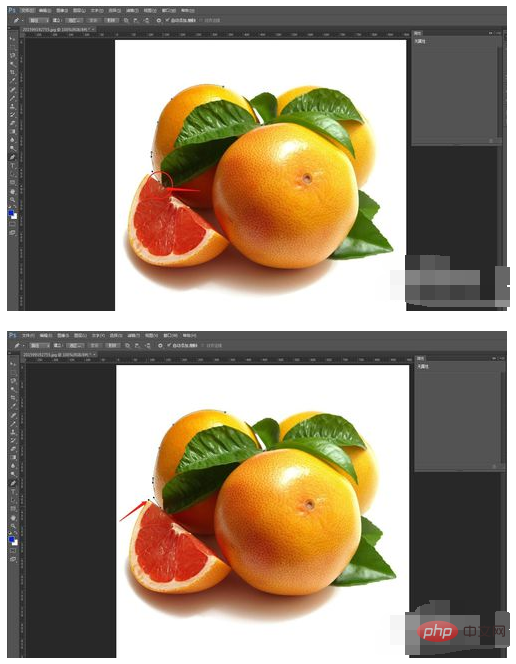516x664 pixels.
Task: Open Layer menu in upper Photoshop window
Action: (79, 10)
